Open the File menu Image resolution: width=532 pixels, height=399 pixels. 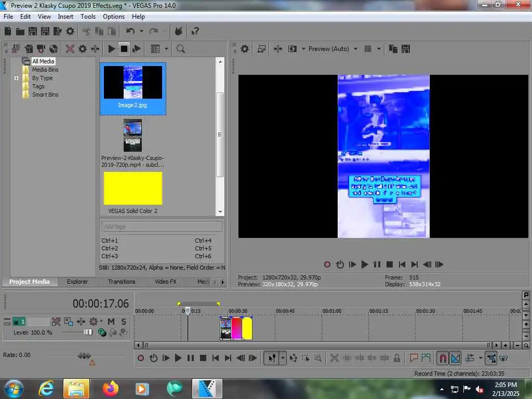click(x=8, y=17)
